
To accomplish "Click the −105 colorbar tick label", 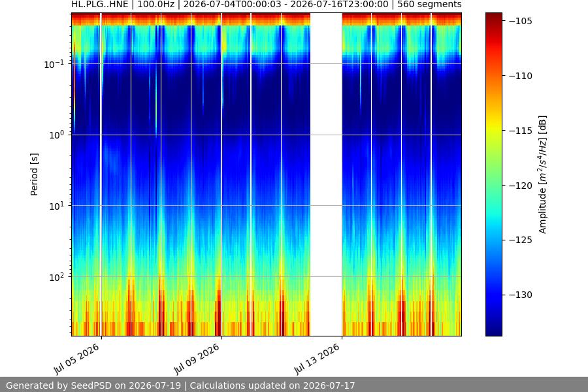I will click(x=521, y=21).
